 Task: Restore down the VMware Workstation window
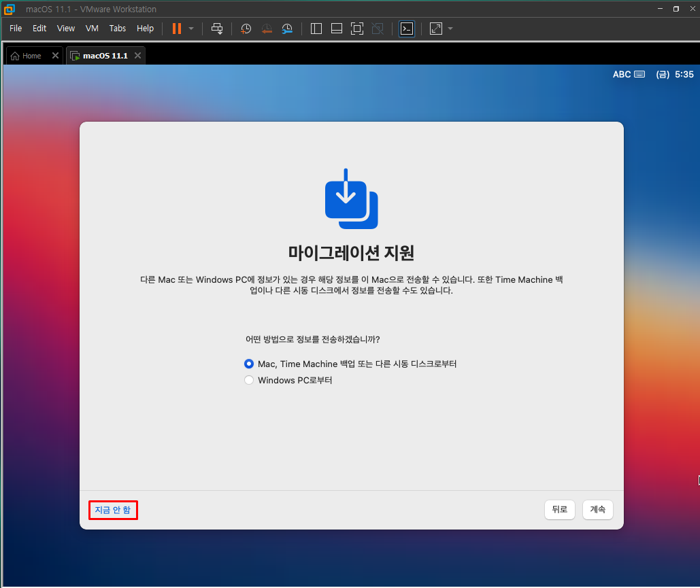point(676,8)
